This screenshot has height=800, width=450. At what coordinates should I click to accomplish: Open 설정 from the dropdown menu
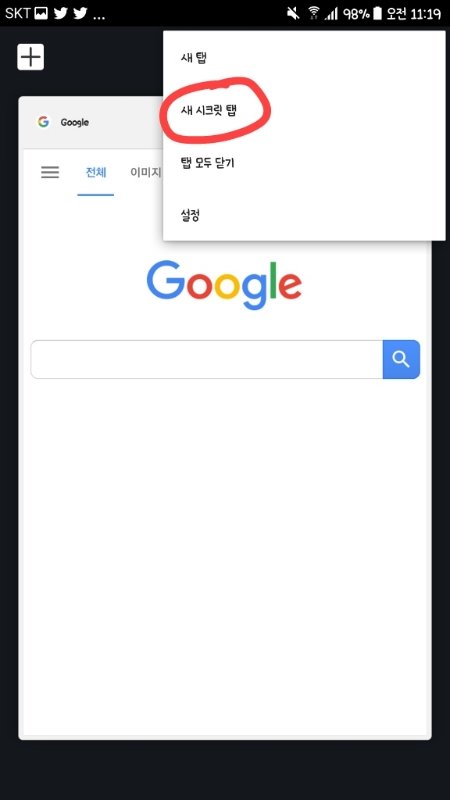(x=190, y=215)
